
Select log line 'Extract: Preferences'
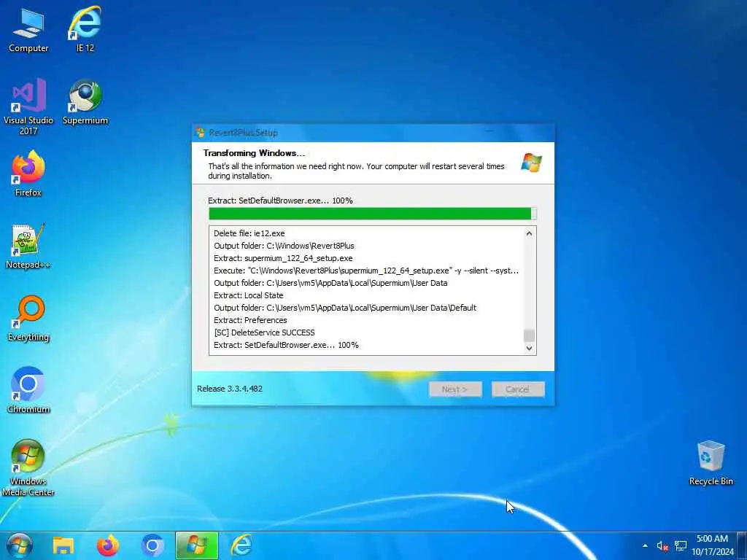pyautogui.click(x=250, y=320)
